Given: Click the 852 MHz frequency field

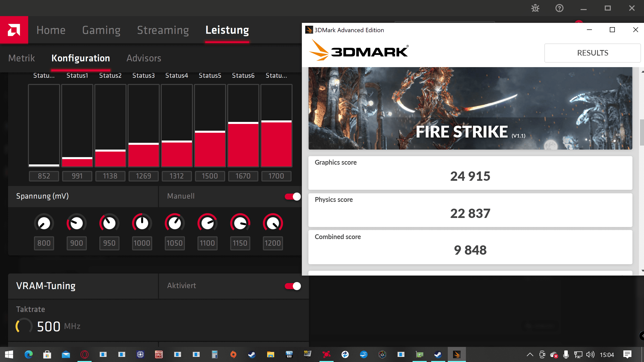Looking at the screenshot, I should coord(44,176).
